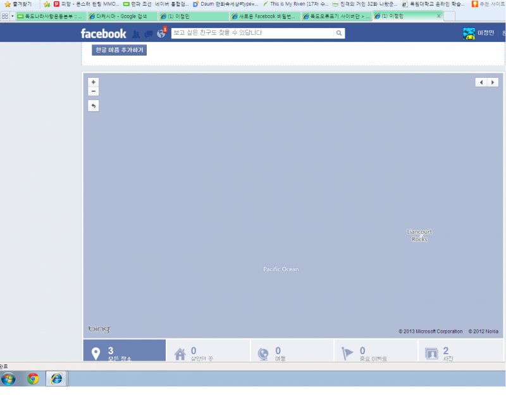
Task: Select the 모든 장소 places tab
Action: tap(125, 353)
